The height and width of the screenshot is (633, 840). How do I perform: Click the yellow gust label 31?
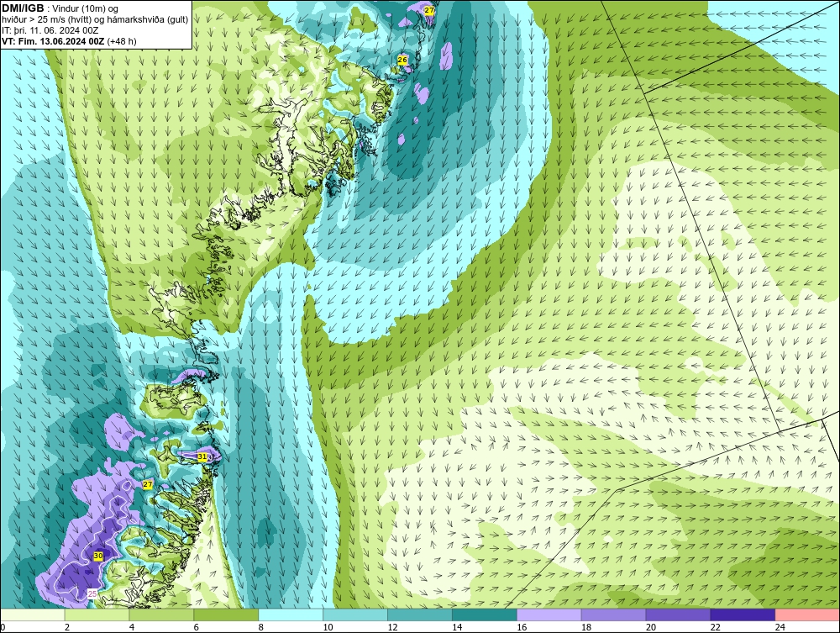tap(202, 456)
